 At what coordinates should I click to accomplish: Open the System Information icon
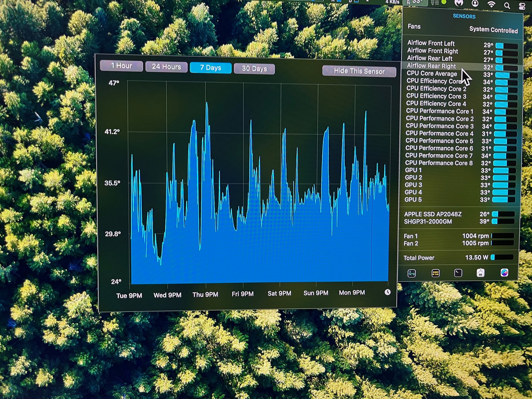(x=480, y=273)
